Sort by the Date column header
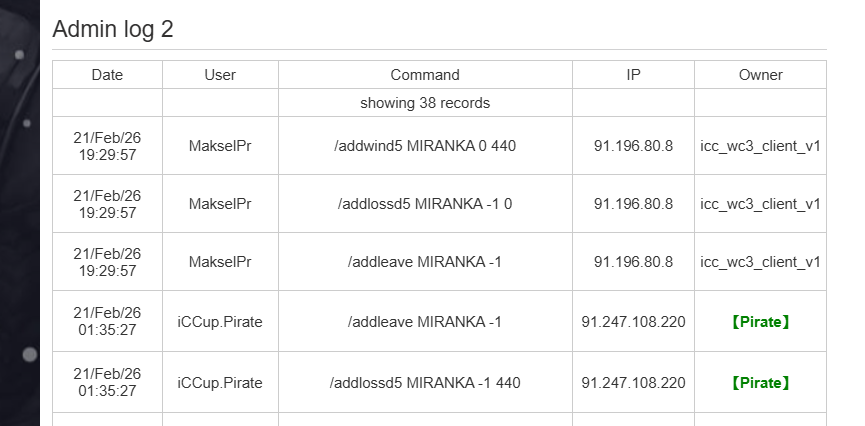Viewport: 865px width, 426px height. pyautogui.click(x=107, y=75)
